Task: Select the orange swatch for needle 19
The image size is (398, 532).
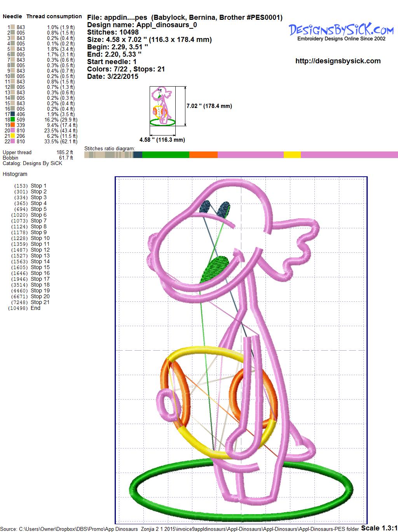Action: (x=12, y=125)
